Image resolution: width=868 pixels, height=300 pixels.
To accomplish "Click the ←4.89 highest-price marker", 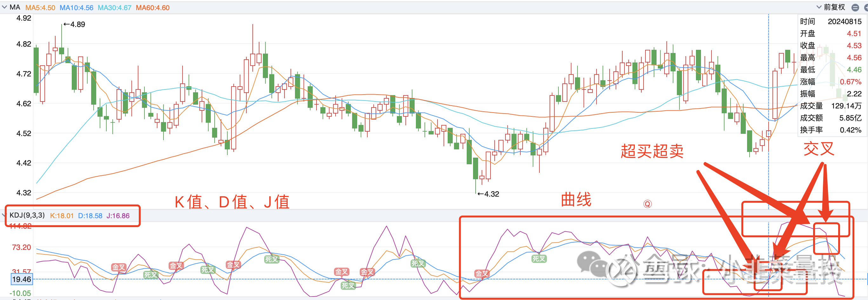I will tap(74, 24).
